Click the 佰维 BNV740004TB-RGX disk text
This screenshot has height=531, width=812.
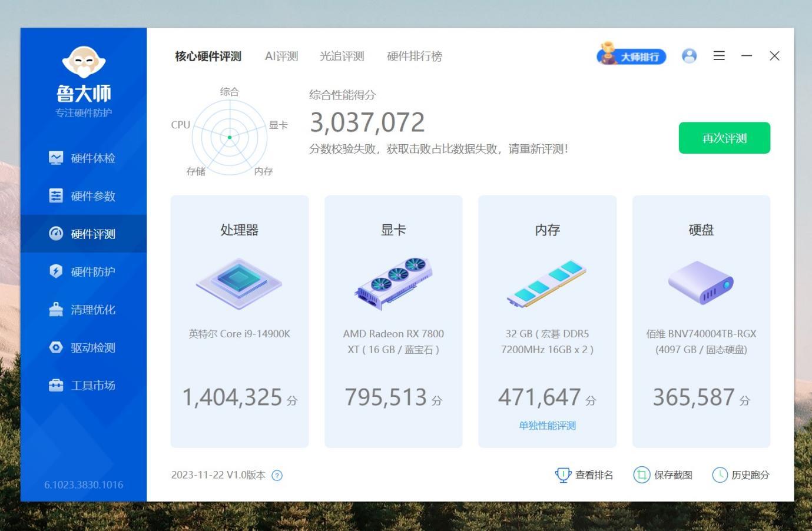coord(701,341)
